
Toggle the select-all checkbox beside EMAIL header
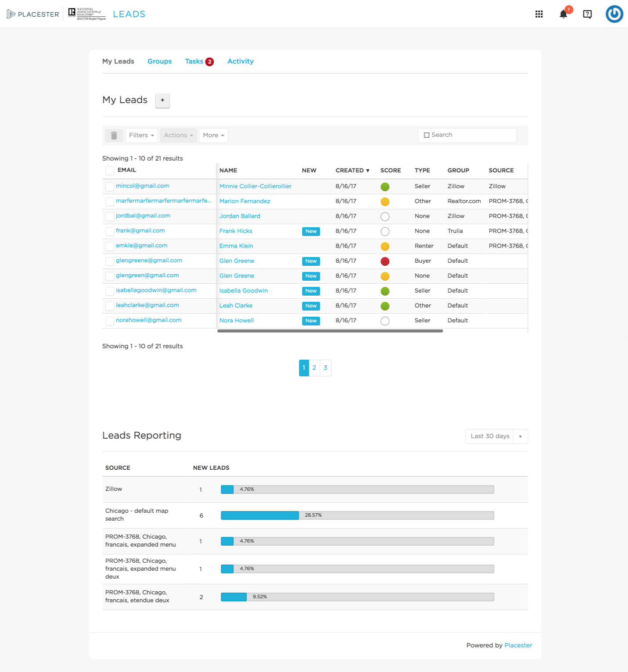[110, 171]
